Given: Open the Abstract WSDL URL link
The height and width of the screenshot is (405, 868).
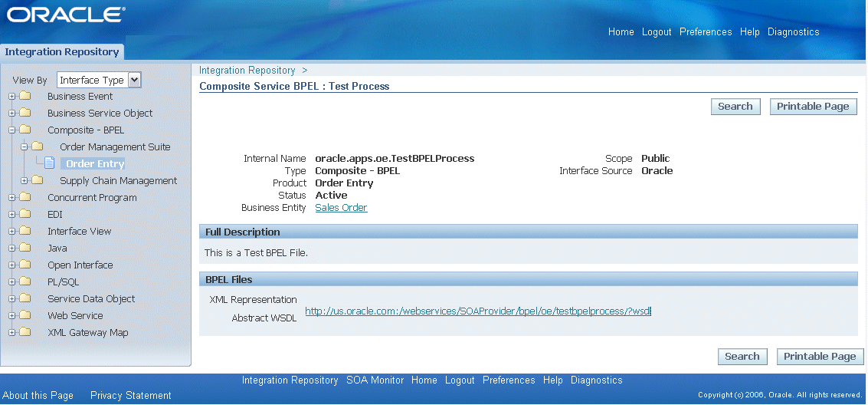Looking at the screenshot, I should pos(478,311).
